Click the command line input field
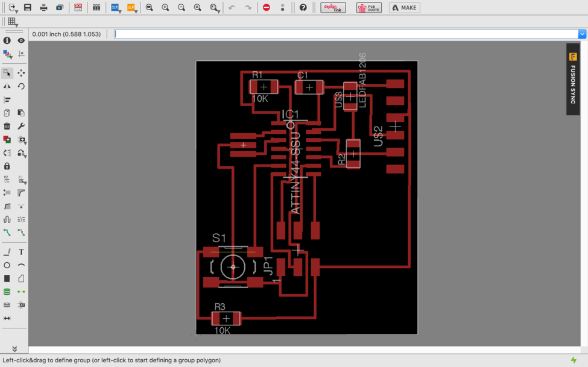 tap(347, 34)
